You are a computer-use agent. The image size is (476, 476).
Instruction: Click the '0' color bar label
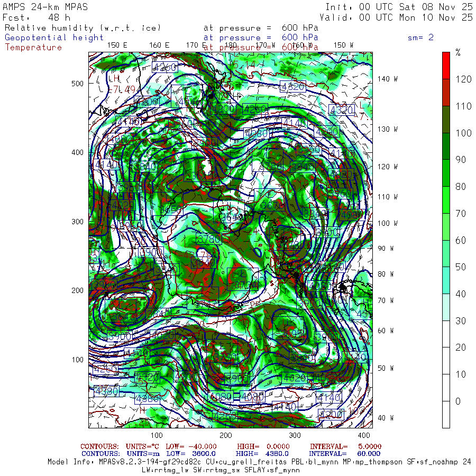click(458, 401)
